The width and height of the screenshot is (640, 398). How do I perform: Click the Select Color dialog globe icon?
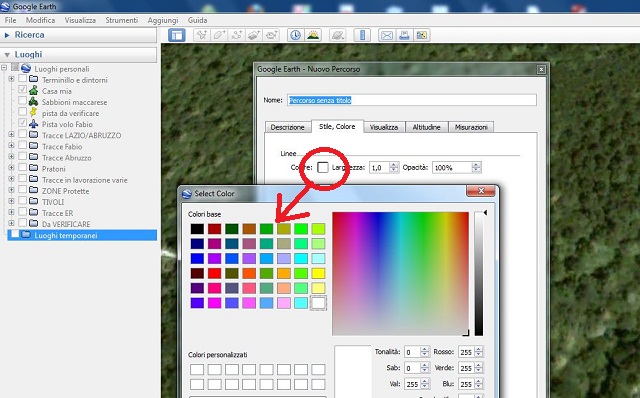pyautogui.click(x=187, y=193)
